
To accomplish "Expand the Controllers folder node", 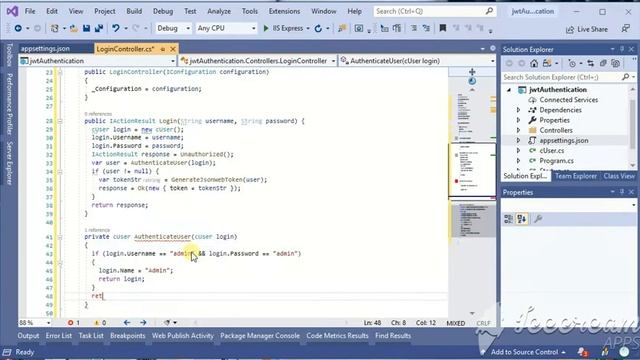I will point(518,130).
